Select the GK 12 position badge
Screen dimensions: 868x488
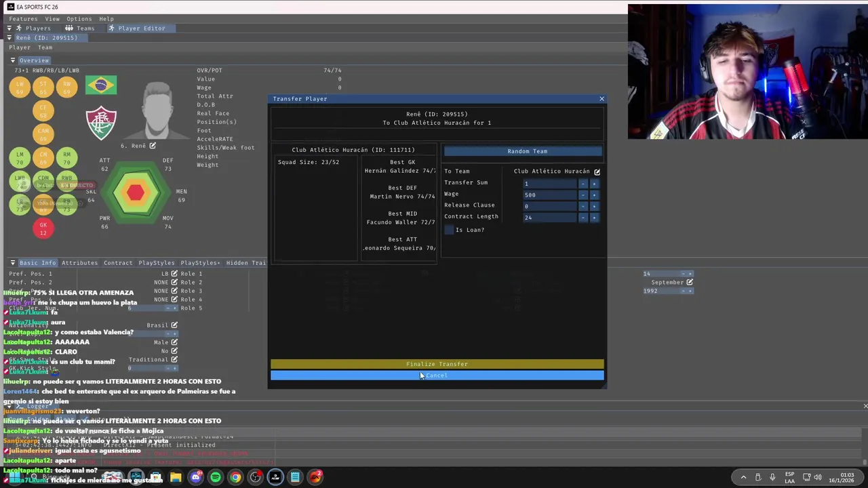43,229
